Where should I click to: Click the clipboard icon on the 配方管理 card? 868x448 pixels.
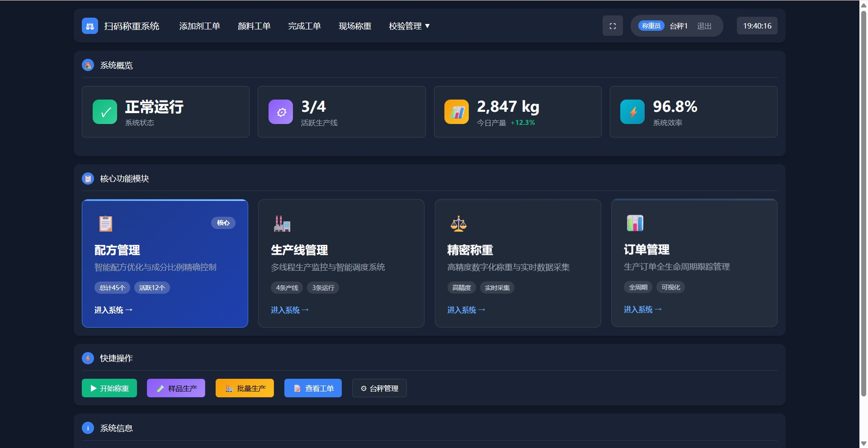coord(105,223)
